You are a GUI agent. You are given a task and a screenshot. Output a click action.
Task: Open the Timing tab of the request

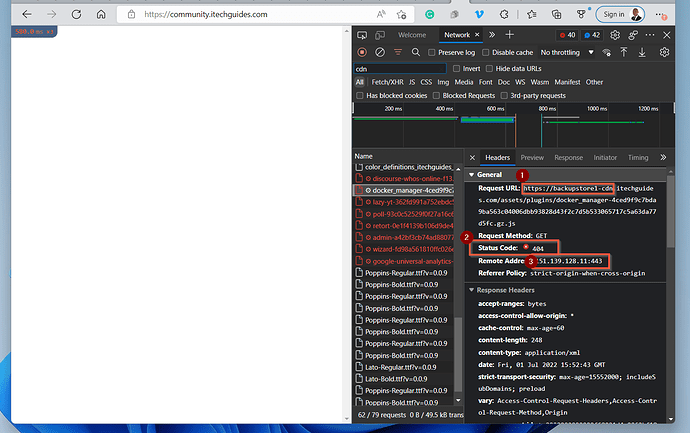tap(638, 158)
